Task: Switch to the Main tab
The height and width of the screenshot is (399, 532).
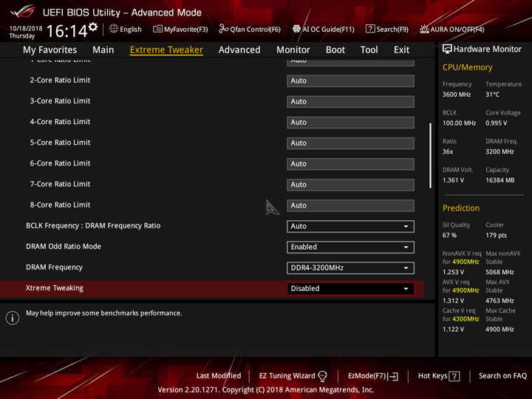Action: [103, 50]
